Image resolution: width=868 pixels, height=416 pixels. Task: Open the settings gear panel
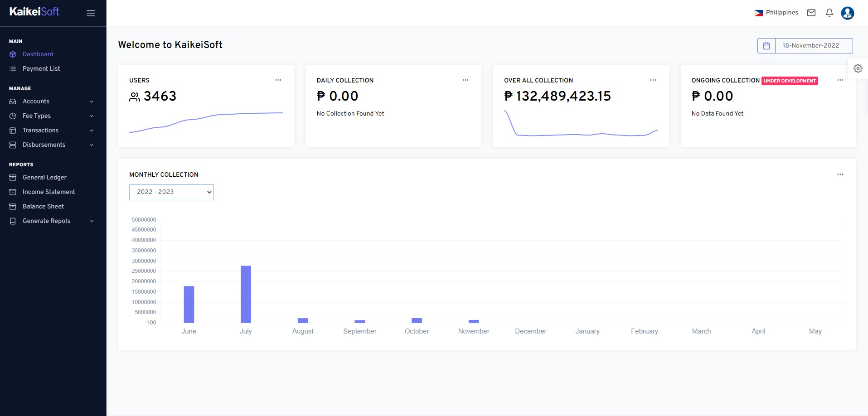tap(858, 68)
